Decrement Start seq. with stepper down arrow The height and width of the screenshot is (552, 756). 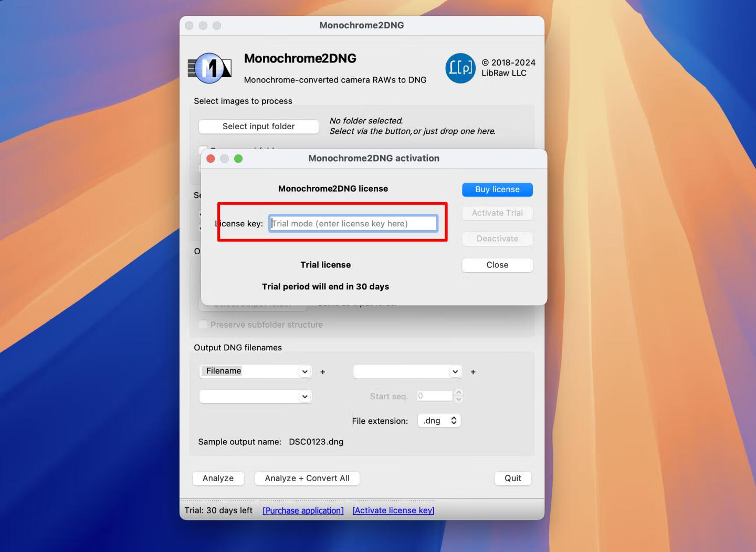coord(459,399)
